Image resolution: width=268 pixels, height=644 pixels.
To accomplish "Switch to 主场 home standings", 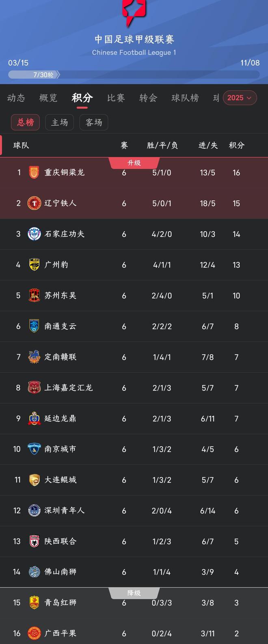I will click(60, 122).
